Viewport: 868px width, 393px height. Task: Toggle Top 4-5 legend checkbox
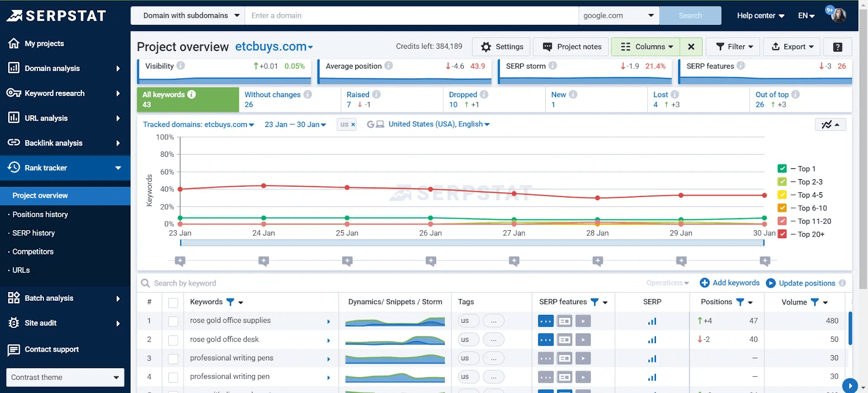tap(782, 195)
